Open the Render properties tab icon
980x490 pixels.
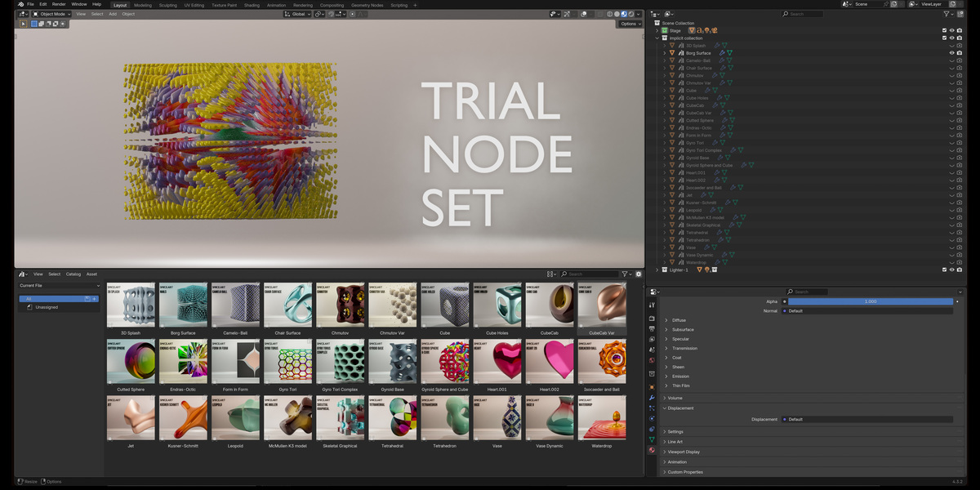click(651, 318)
